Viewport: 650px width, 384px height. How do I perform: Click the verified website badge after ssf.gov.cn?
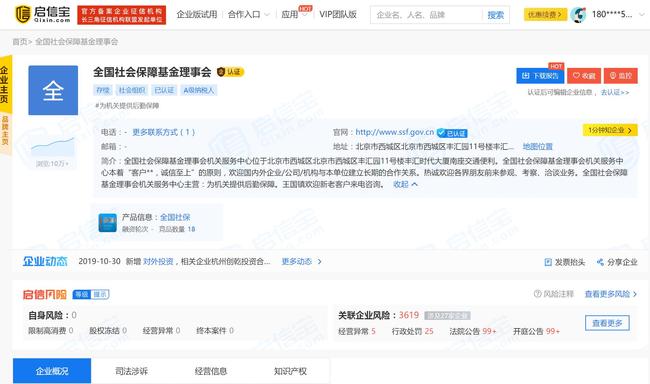point(452,133)
